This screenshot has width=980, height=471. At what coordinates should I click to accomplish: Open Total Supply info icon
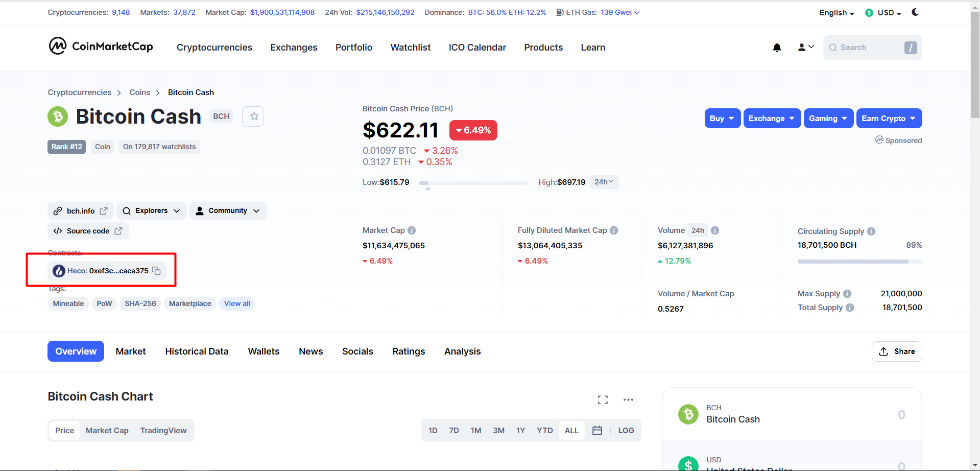tap(850, 308)
